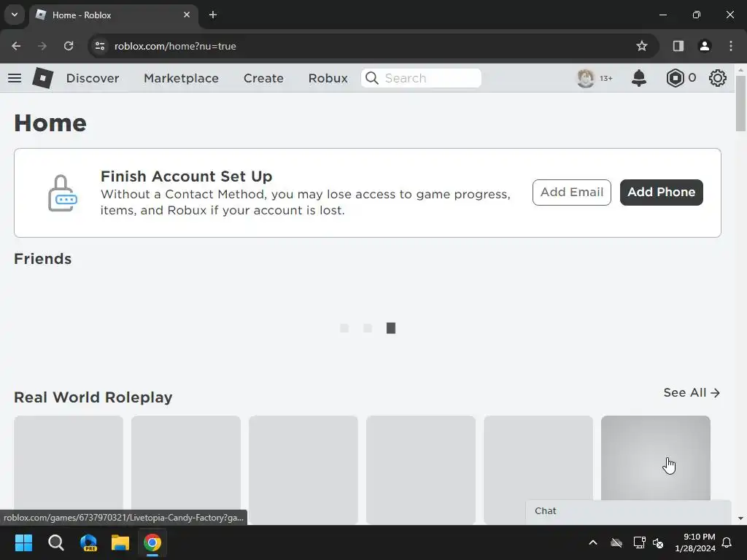Open the Chat panel

(628, 511)
